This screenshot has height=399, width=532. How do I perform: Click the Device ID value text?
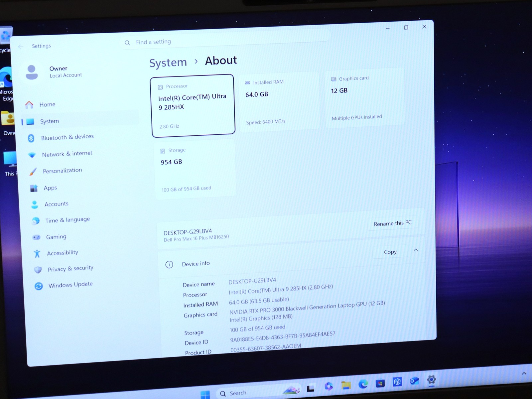(x=283, y=336)
